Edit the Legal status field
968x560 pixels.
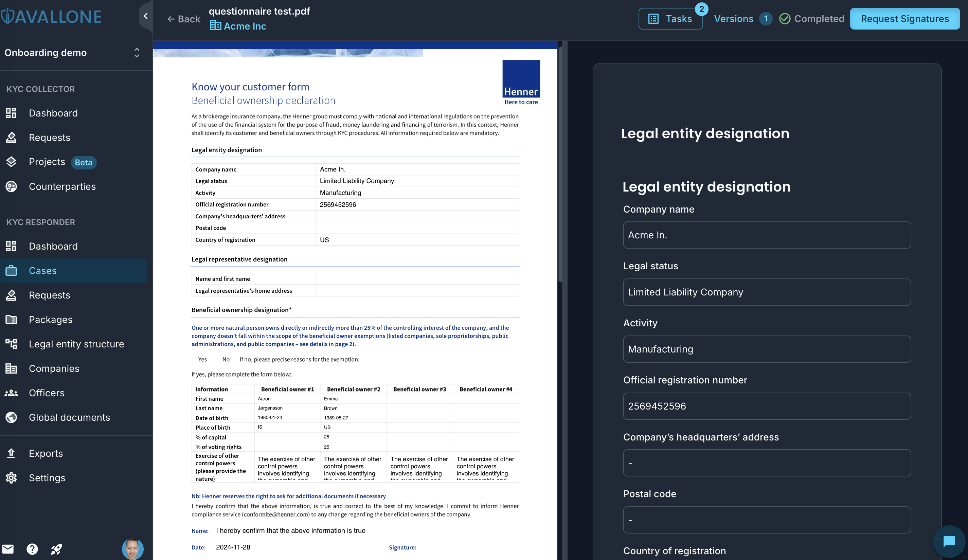[767, 292]
